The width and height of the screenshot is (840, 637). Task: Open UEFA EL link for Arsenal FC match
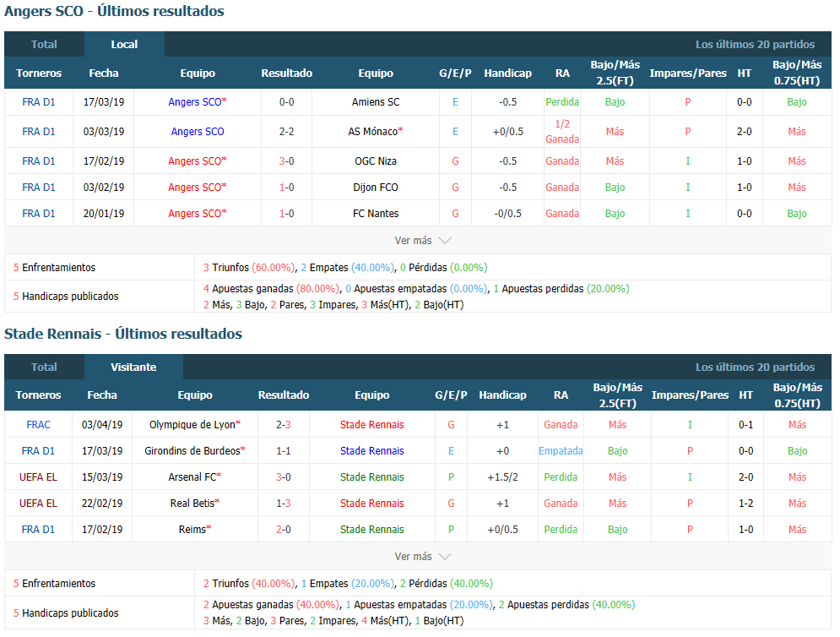point(38,477)
